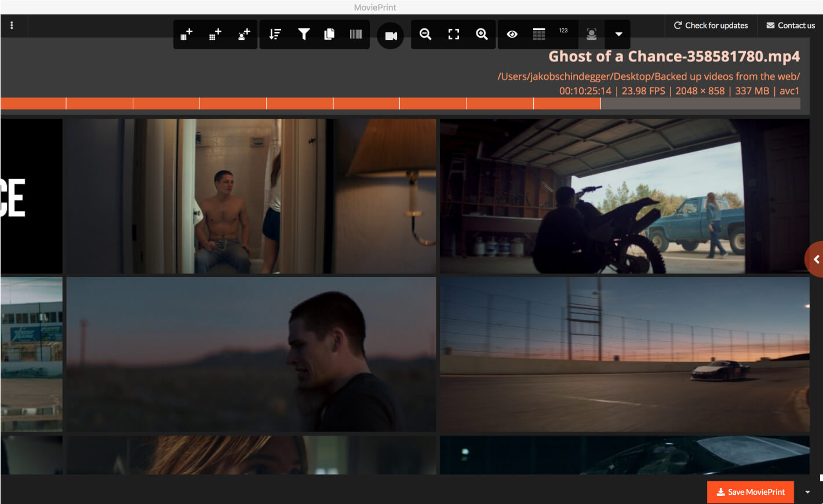823x504 pixels.
Task: Click the Save MoviePrint button
Action: tap(751, 492)
